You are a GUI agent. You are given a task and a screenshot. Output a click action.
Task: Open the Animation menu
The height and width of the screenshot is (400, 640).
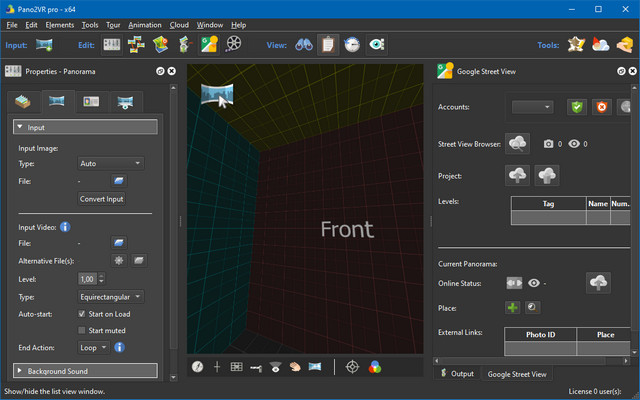click(144, 24)
